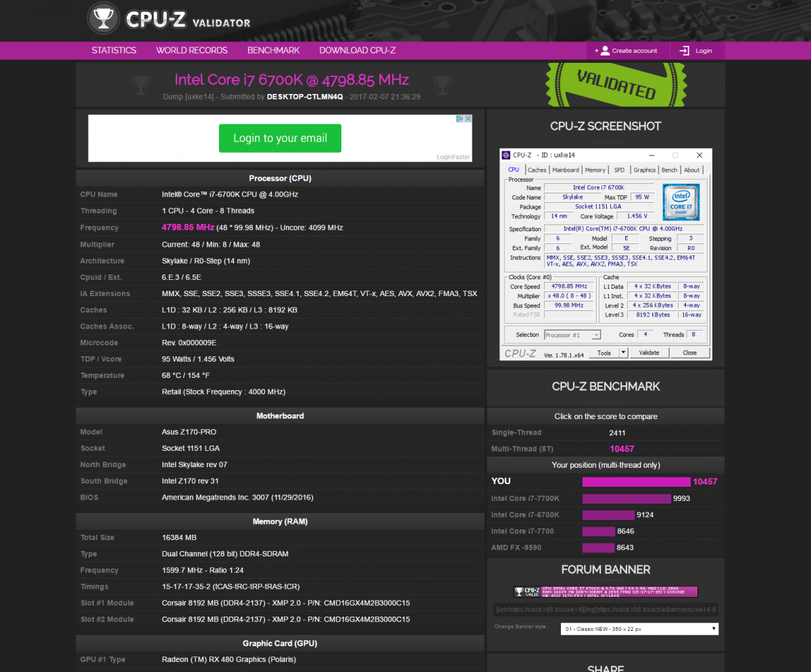Click the Intel Core i7 6700K page title

pos(291,80)
